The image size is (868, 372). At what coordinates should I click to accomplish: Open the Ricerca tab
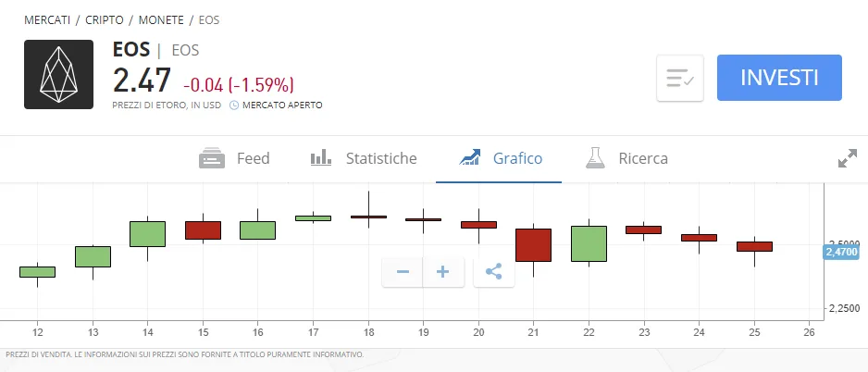click(x=626, y=158)
